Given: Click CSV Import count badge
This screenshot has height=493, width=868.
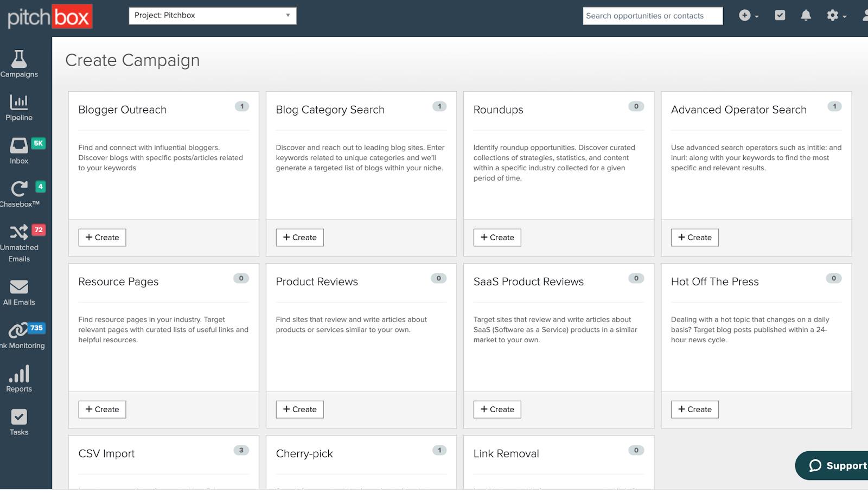Looking at the screenshot, I should tap(241, 450).
